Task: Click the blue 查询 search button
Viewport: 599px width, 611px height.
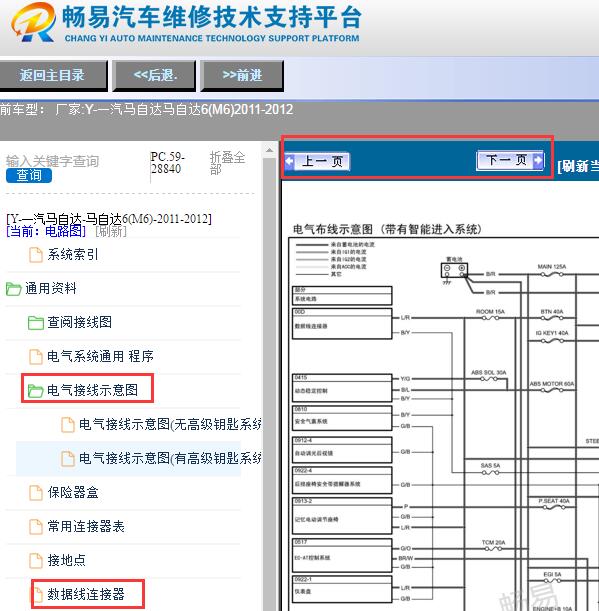Action: click(29, 175)
